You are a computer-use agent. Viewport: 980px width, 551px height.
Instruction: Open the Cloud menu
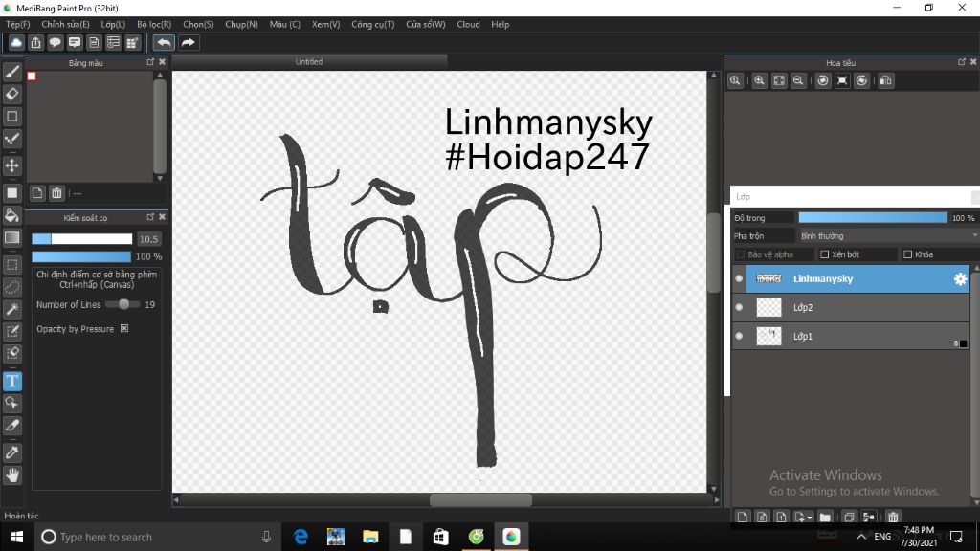[468, 24]
